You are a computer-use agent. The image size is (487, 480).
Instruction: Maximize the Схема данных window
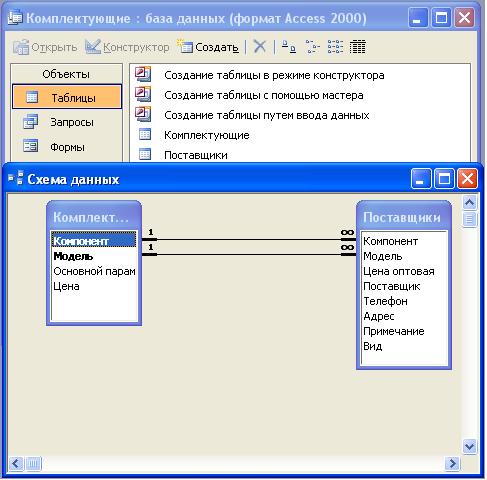444,179
